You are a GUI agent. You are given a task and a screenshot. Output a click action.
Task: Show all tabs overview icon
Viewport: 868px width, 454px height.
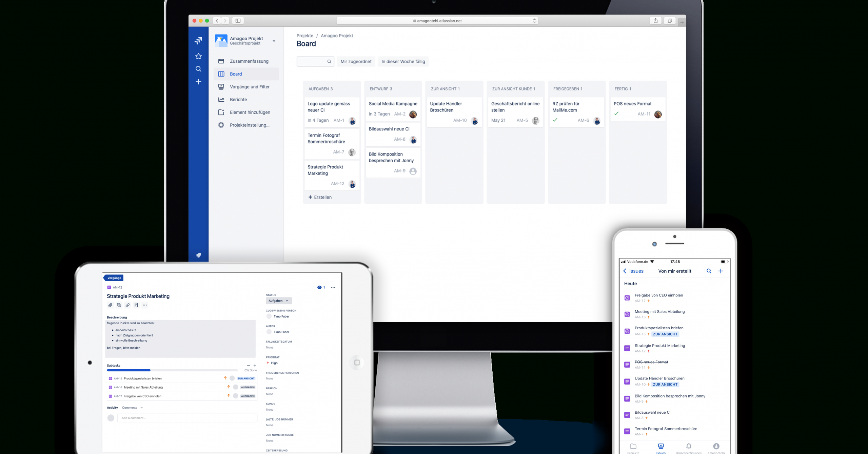point(670,21)
